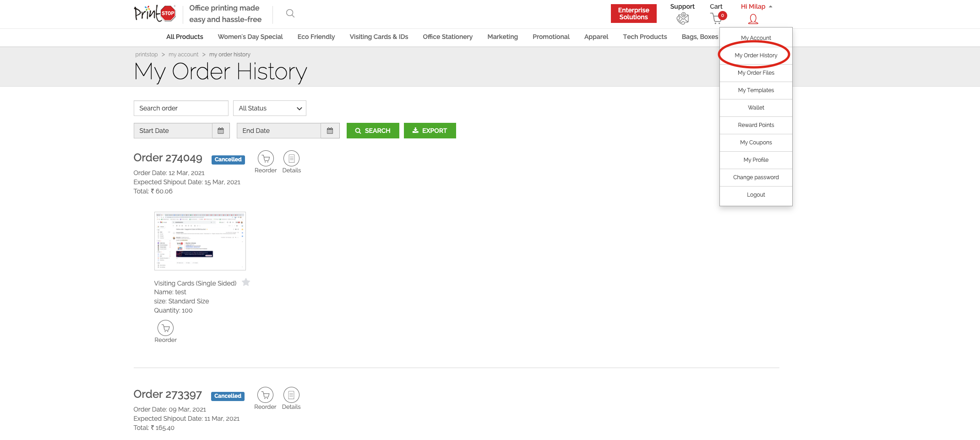Go to my account breadcrumb link
This screenshot has height=440, width=980.
coord(184,55)
